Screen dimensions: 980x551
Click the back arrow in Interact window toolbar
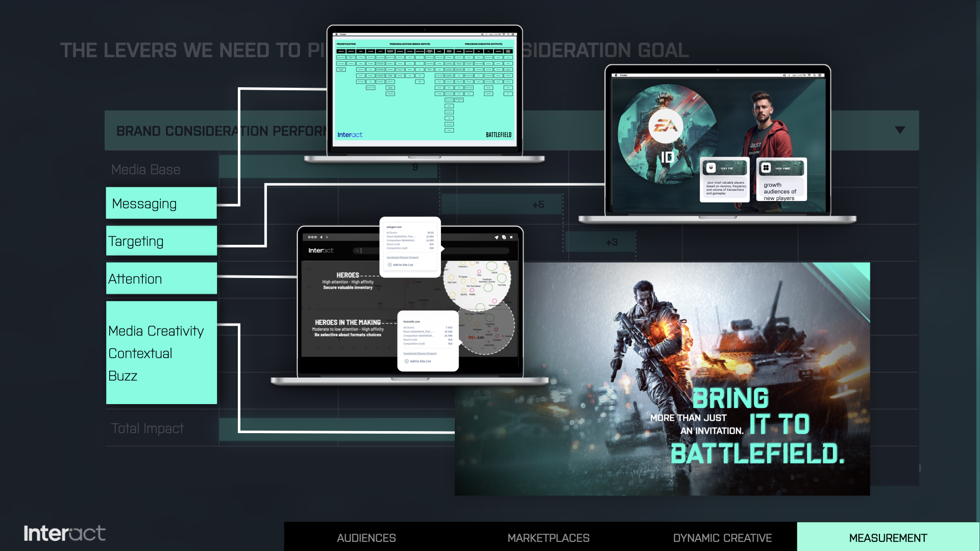coord(321,237)
